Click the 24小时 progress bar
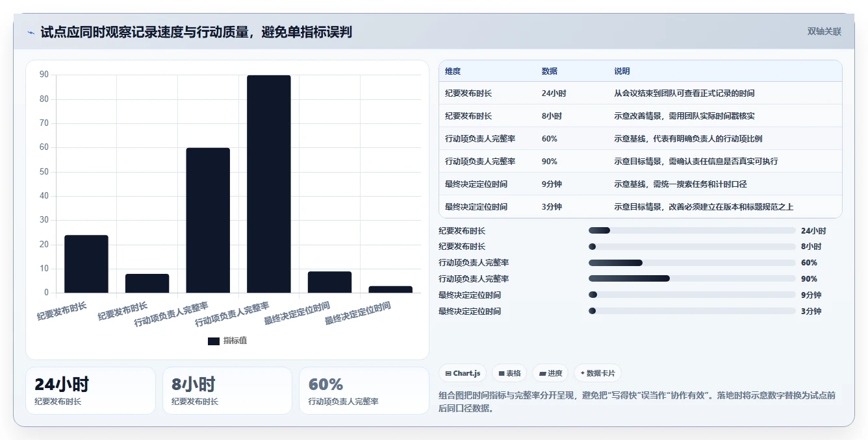 click(692, 230)
